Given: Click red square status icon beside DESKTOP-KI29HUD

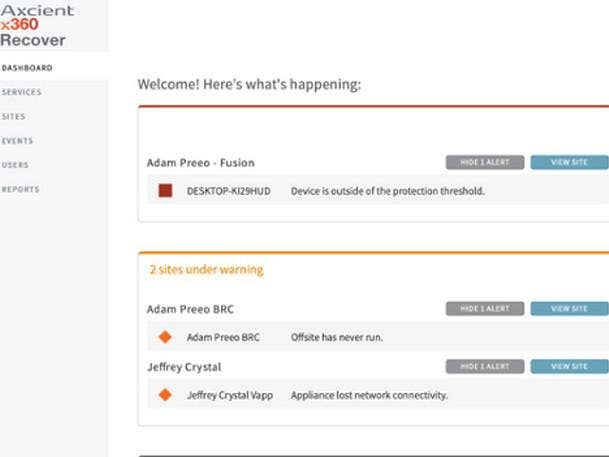Looking at the screenshot, I should 165,190.
